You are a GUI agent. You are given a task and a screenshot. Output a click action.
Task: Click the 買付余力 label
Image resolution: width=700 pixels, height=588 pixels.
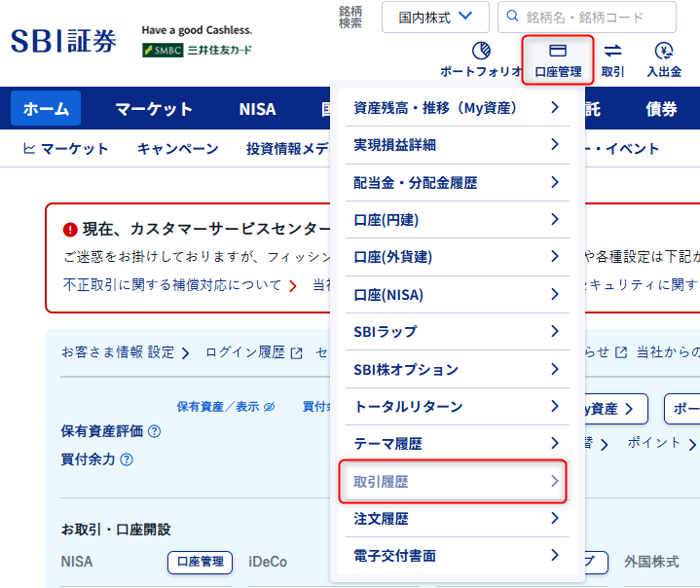click(88, 459)
